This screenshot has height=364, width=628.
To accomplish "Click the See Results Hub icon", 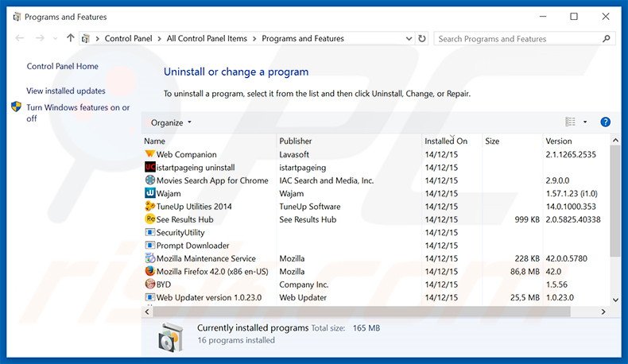I will pos(149,219).
